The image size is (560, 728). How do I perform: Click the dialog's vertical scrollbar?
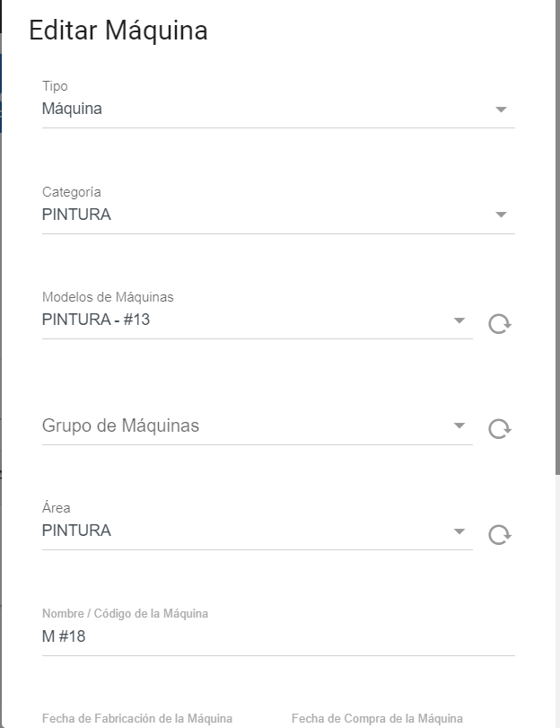tap(556, 233)
